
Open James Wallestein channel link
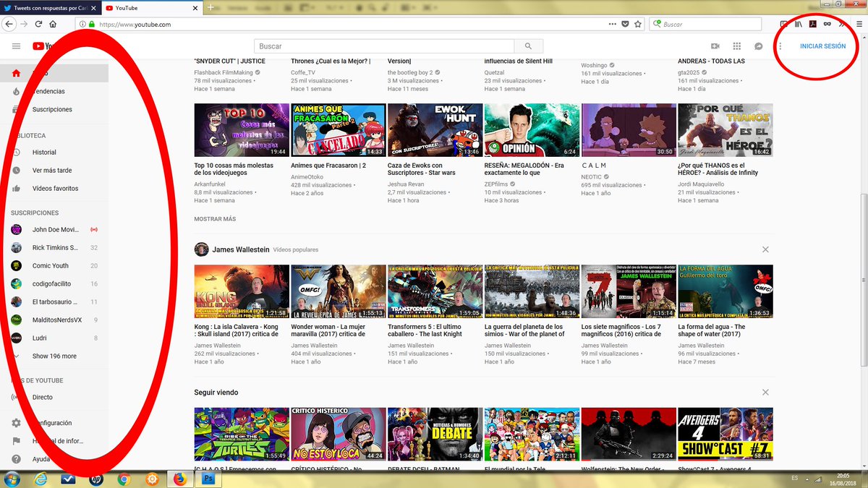[241, 249]
